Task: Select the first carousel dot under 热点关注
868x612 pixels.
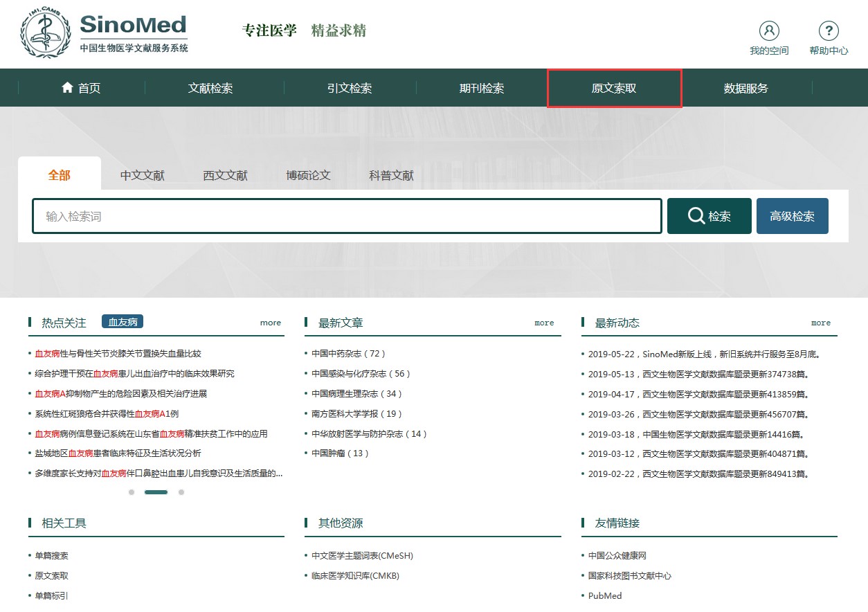Action: point(132,492)
